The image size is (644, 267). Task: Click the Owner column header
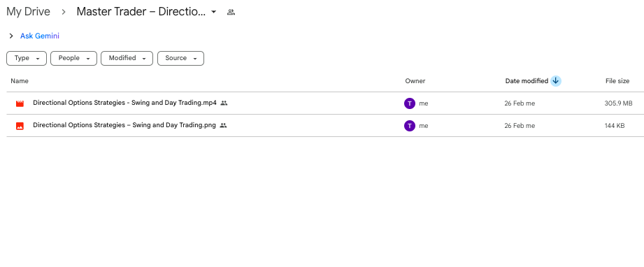(415, 81)
